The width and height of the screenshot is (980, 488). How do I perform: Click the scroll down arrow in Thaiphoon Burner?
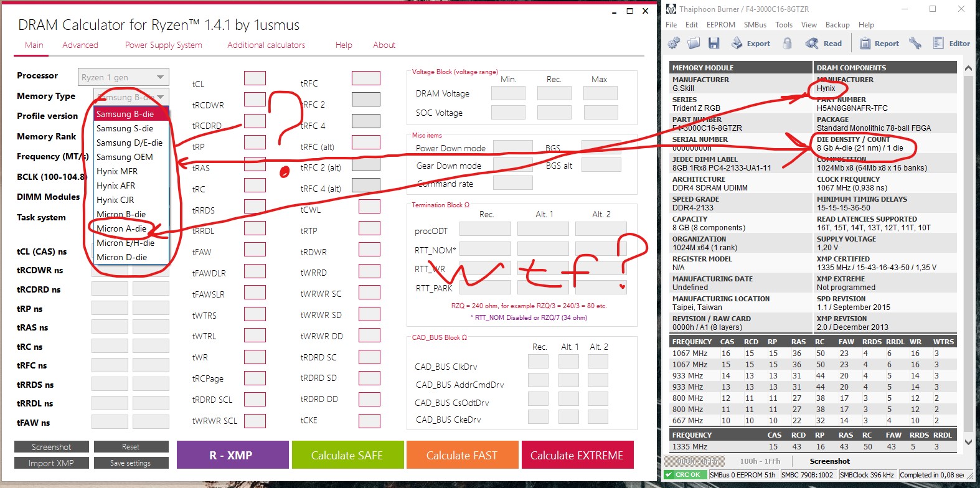(968, 442)
